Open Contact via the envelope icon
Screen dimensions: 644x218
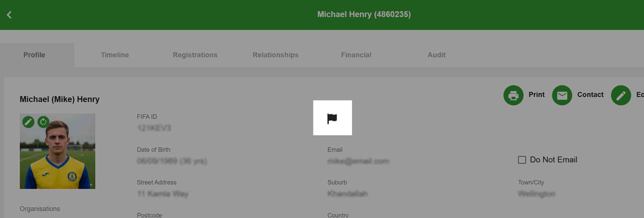pos(562,95)
